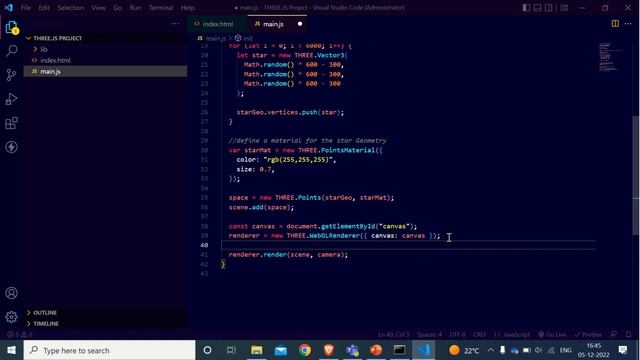Open the Edit menu

[x=44, y=8]
